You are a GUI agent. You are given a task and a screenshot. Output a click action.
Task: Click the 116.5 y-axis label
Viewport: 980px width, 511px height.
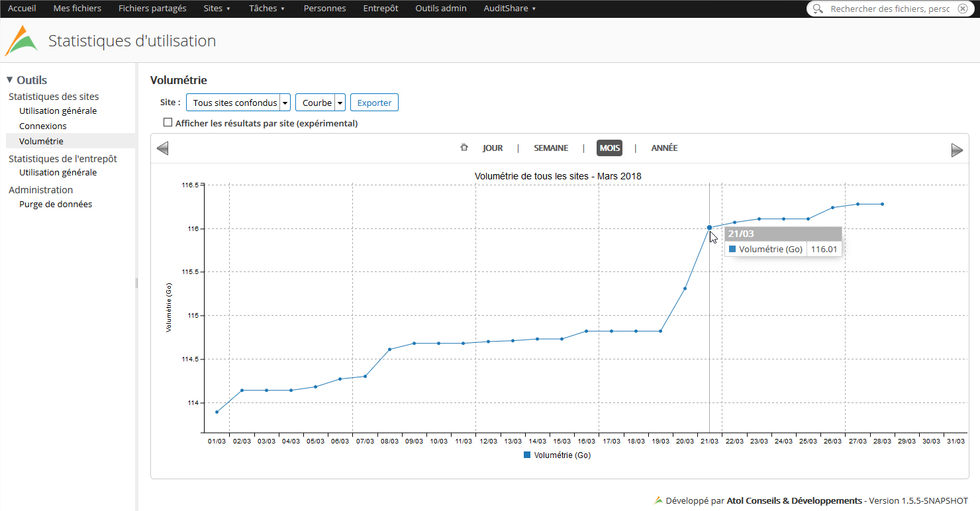[x=190, y=185]
